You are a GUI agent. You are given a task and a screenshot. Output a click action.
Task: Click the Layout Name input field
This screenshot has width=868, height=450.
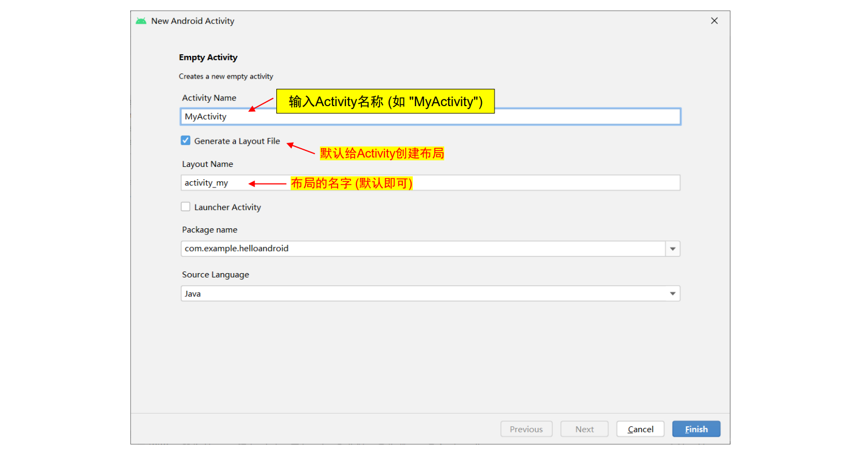[x=430, y=183]
